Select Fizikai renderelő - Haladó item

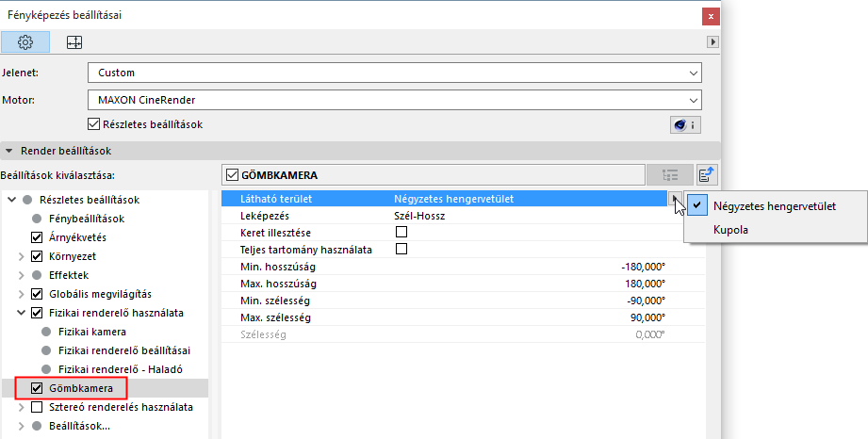point(120,369)
